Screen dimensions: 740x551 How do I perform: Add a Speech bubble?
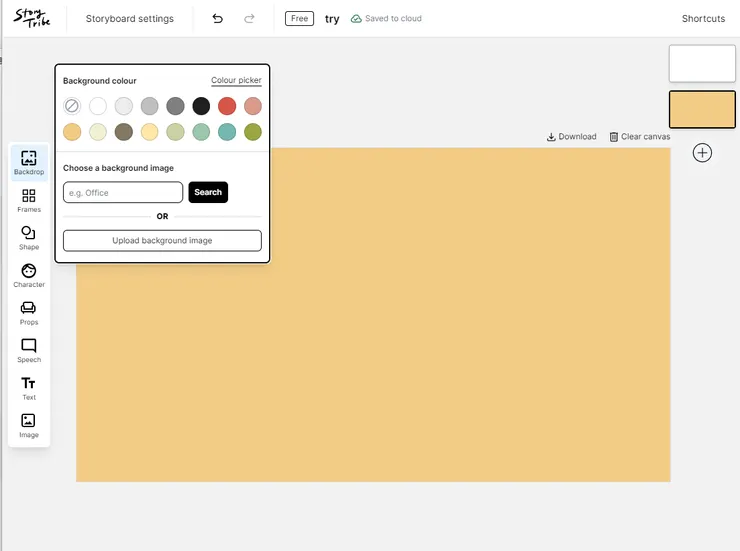[29, 351]
